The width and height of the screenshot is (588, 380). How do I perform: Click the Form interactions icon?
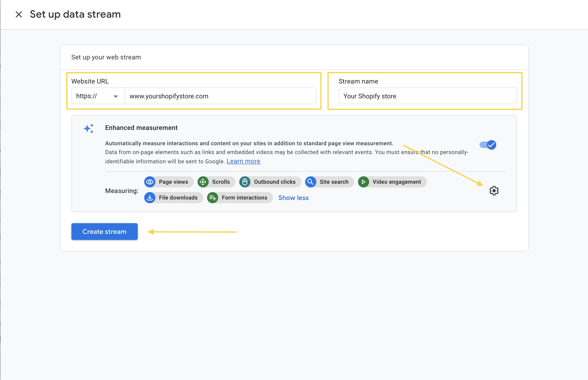coord(213,198)
